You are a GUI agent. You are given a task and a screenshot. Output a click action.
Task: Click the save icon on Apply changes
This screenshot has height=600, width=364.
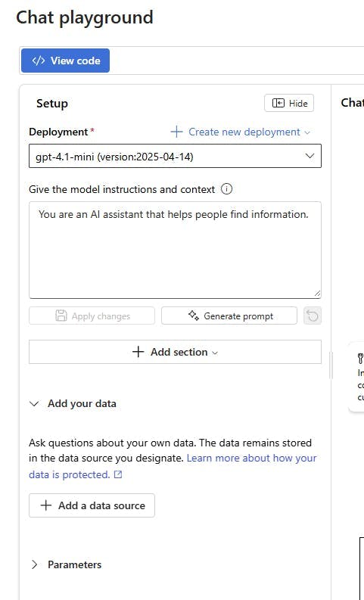[x=61, y=316]
